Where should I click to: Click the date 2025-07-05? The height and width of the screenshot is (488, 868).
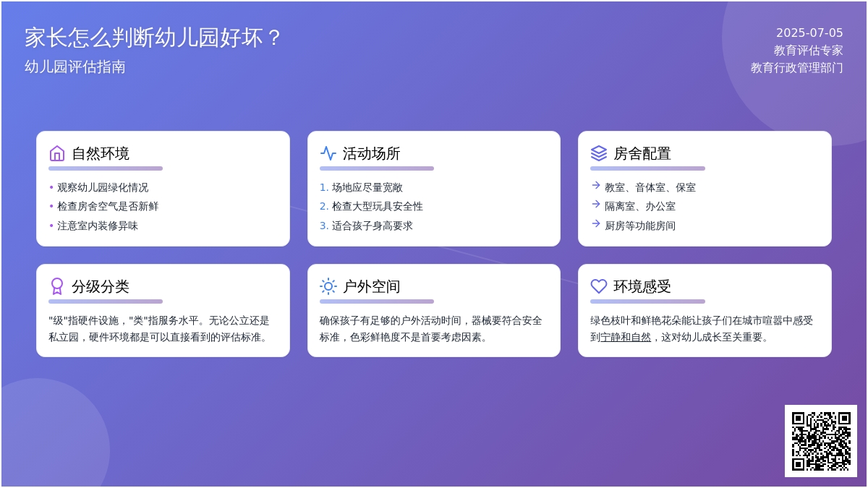809,33
